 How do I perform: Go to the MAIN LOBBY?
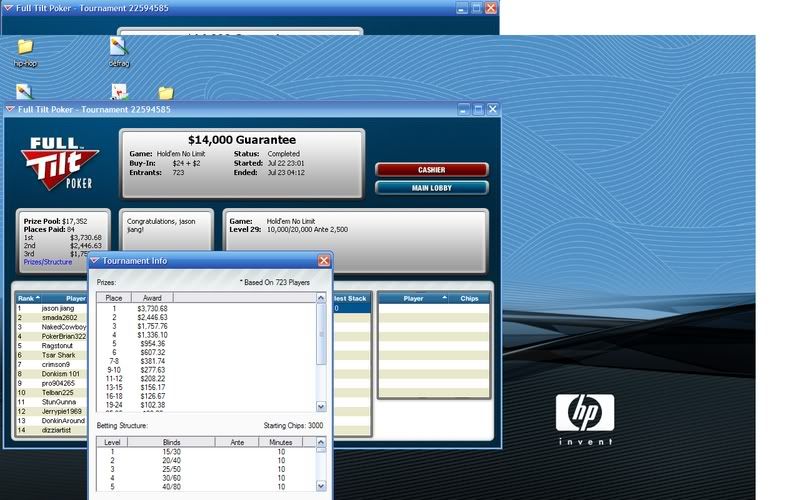point(432,188)
